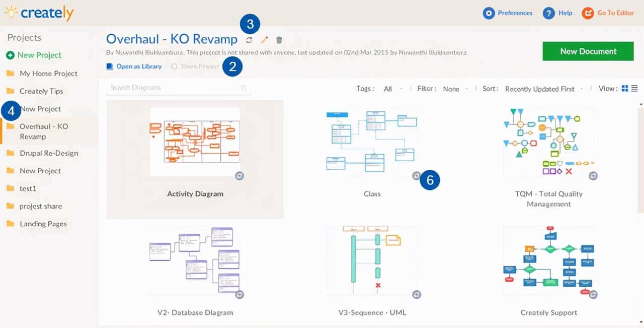Click the round icon under Class thumbnail
The width and height of the screenshot is (644, 328).
pyautogui.click(x=416, y=175)
